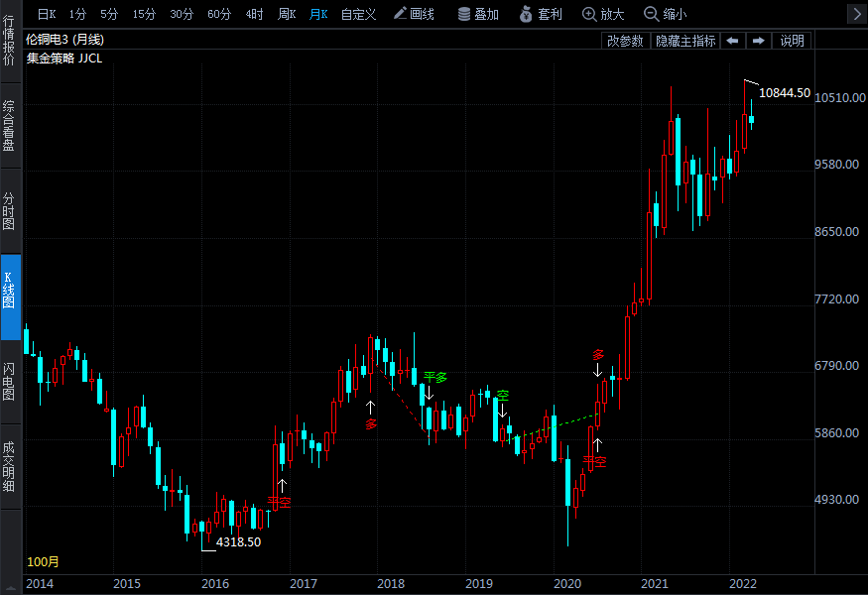Open the overlay (叠加) stack tool
Viewport: 868px width, 595px height.
478,15
